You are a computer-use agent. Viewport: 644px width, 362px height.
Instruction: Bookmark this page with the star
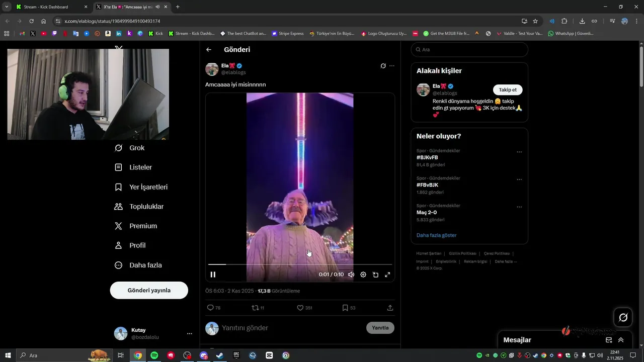click(x=535, y=21)
